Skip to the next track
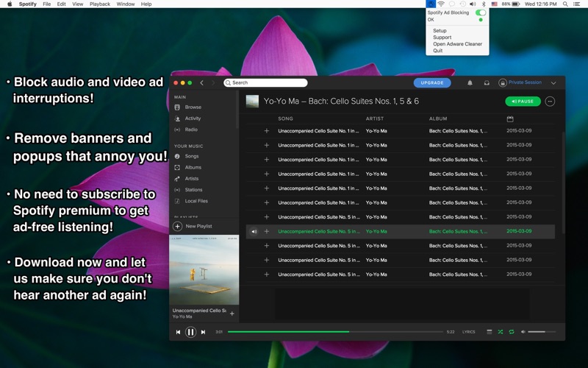 [x=203, y=332]
